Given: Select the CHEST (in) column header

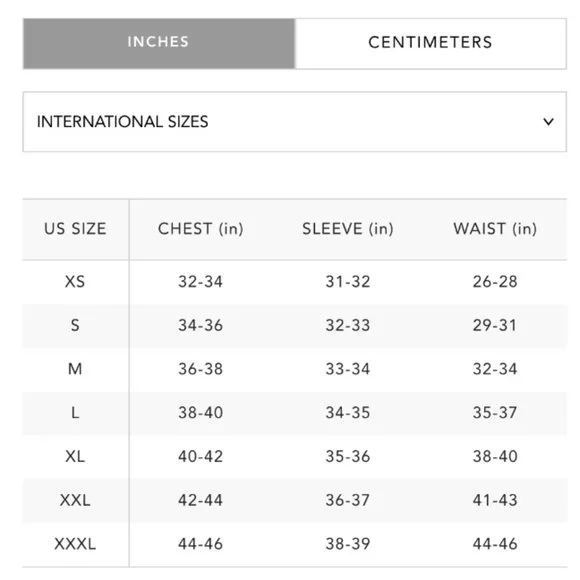Looking at the screenshot, I should [200, 229].
